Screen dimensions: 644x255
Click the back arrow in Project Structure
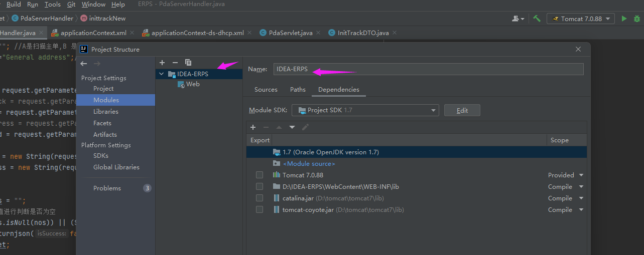84,64
